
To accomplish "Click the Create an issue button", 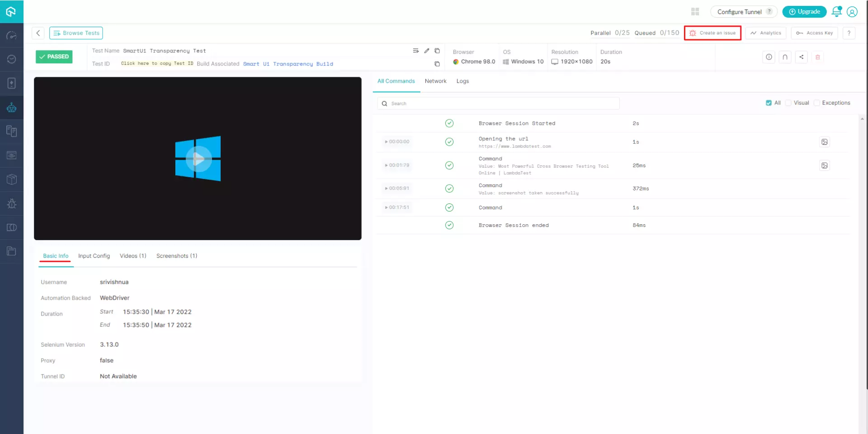I will tap(712, 33).
